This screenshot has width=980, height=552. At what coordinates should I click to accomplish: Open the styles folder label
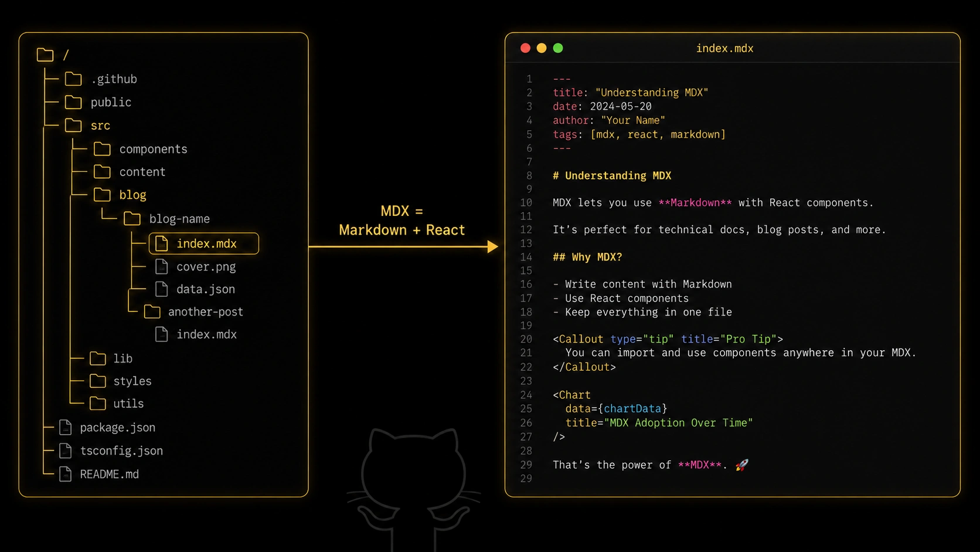[x=132, y=381]
